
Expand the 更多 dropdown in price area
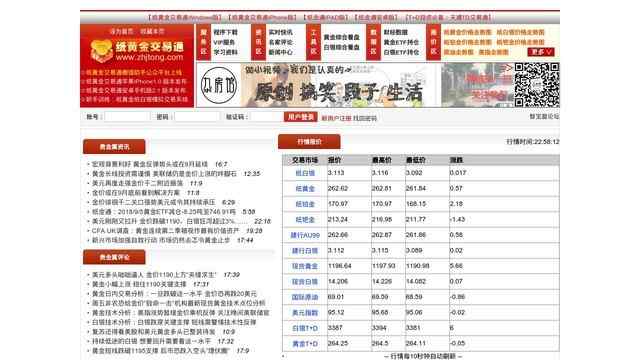pyautogui.click(x=541, y=52)
